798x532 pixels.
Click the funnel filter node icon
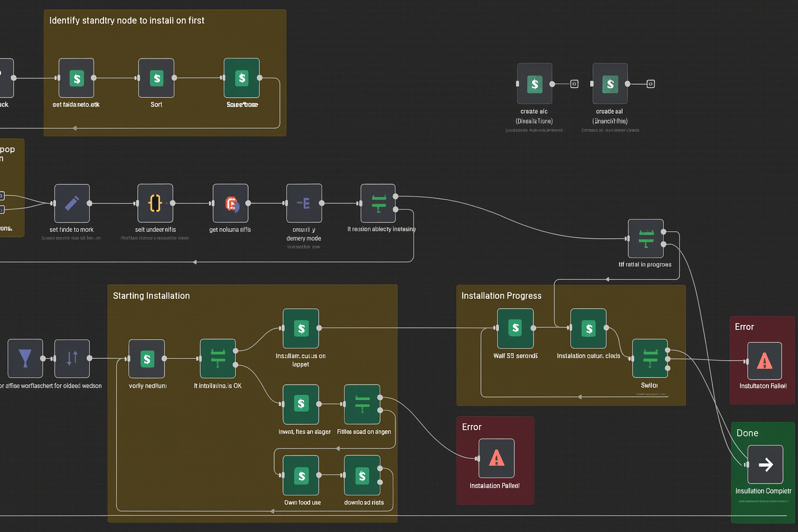point(25,358)
